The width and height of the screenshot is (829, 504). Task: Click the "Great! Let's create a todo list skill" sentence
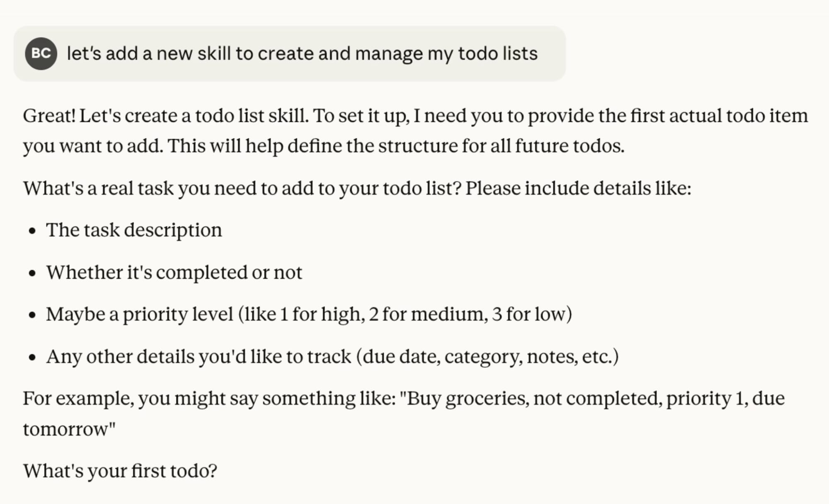click(x=166, y=116)
